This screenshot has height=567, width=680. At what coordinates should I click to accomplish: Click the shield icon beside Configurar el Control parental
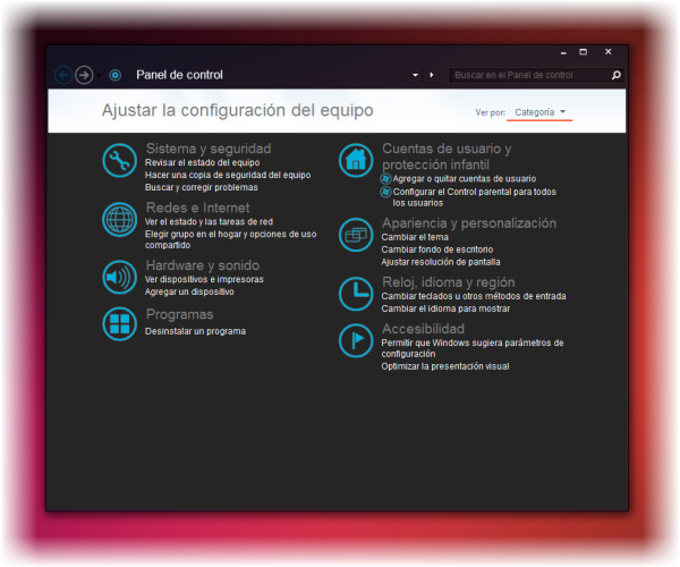click(386, 192)
